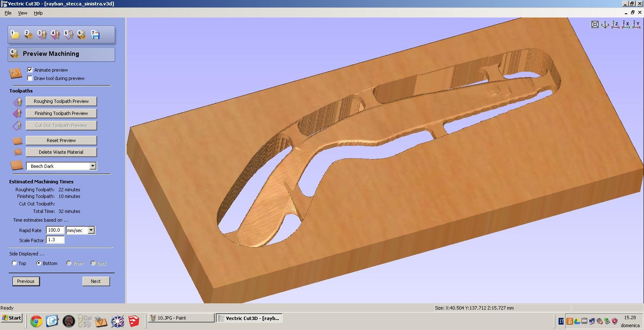
Task: Select step 6 preview machining icon
Action: click(x=82, y=35)
